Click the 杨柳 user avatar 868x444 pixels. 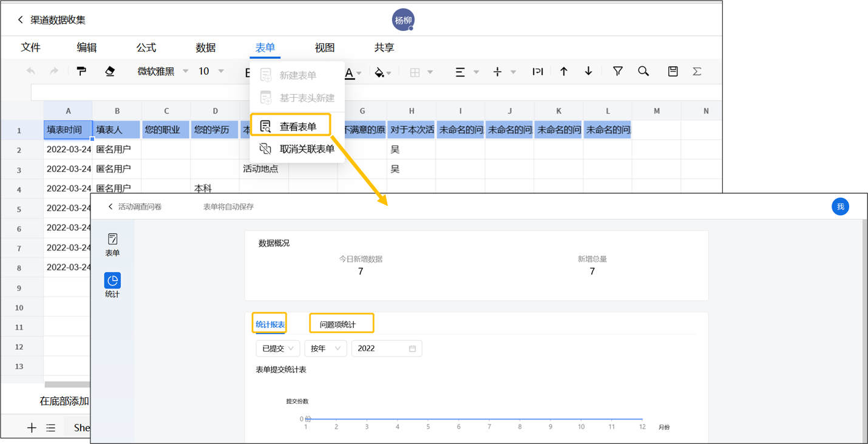(403, 20)
